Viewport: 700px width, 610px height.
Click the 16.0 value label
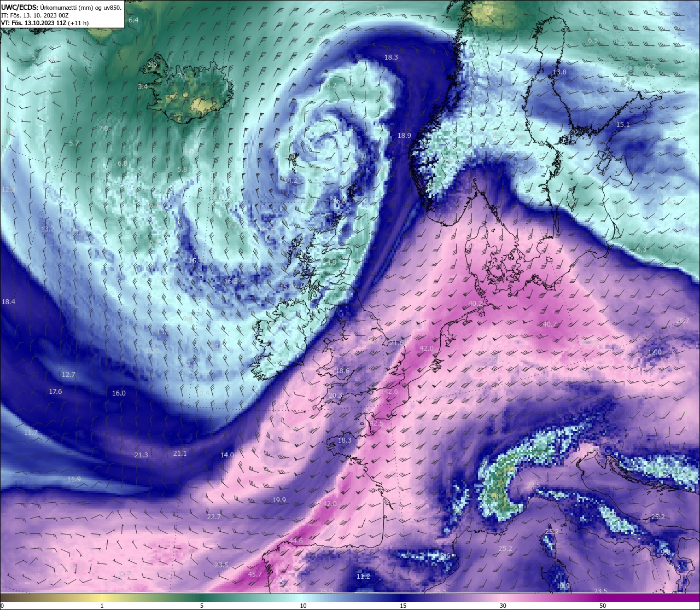tap(119, 393)
